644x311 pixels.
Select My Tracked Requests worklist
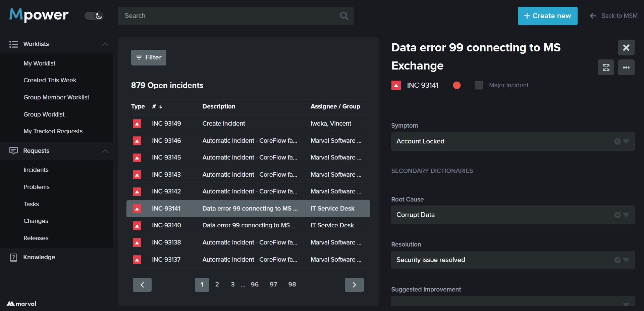coord(53,131)
